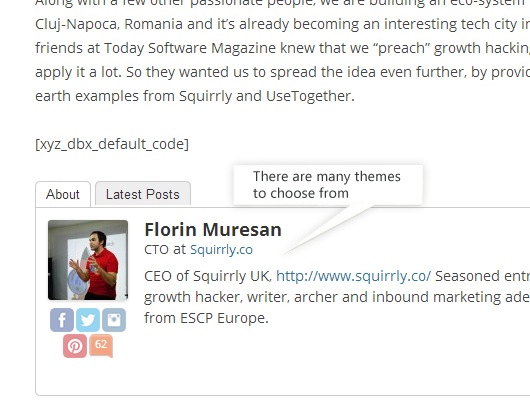Follow the Squirrly.co link after CTO at

[221, 249]
